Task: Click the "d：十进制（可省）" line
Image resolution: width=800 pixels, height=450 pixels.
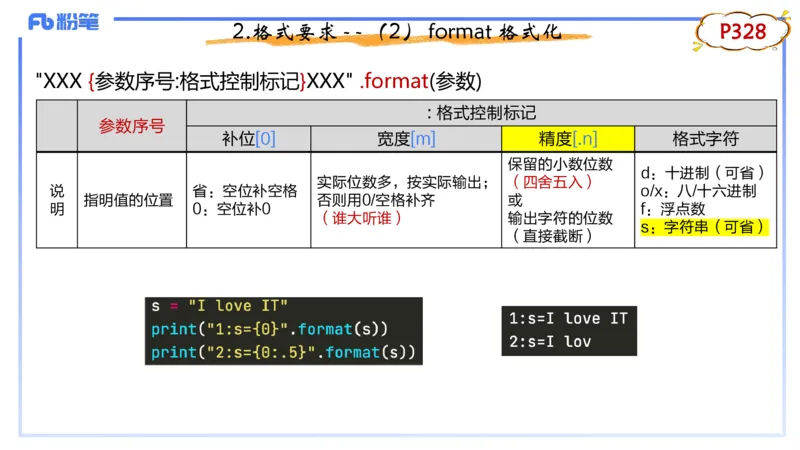Action: coord(704,173)
